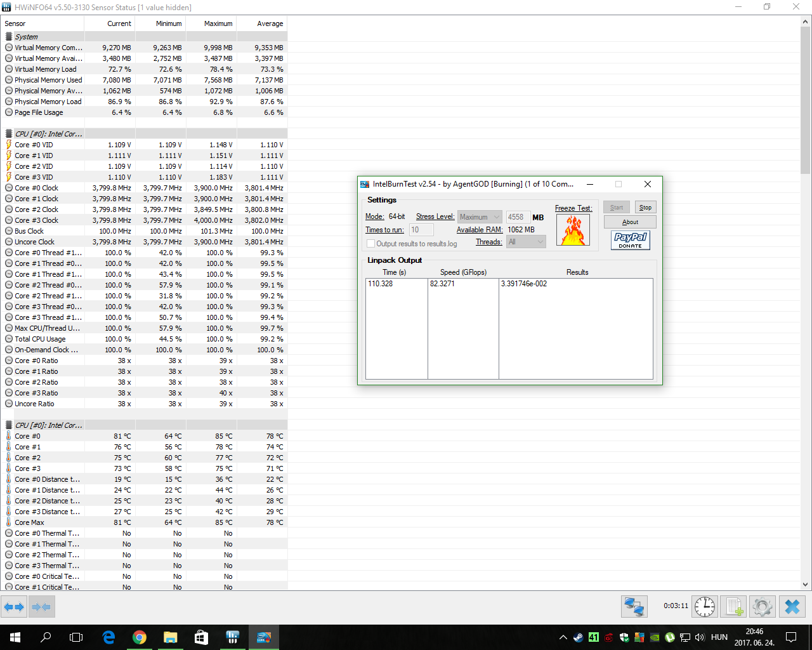The height and width of the screenshot is (650, 812).
Task: Open the clock showing 20:46
Action: click(754, 637)
